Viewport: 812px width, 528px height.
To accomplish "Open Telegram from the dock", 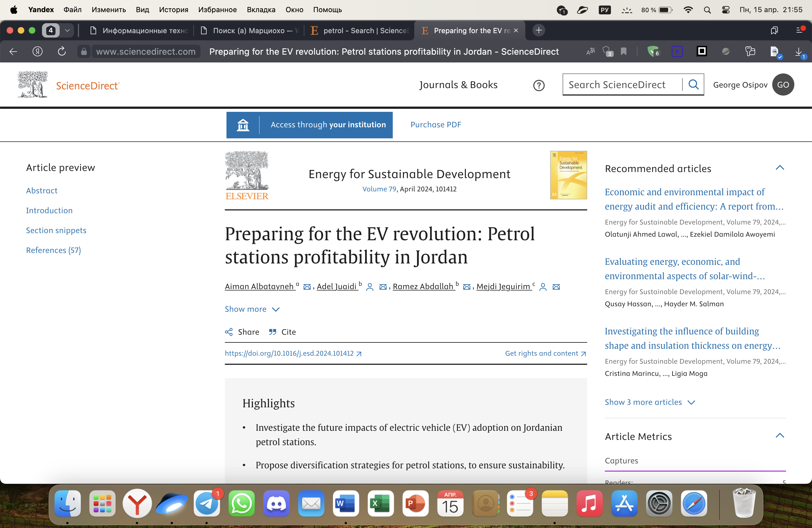I will coord(207,503).
